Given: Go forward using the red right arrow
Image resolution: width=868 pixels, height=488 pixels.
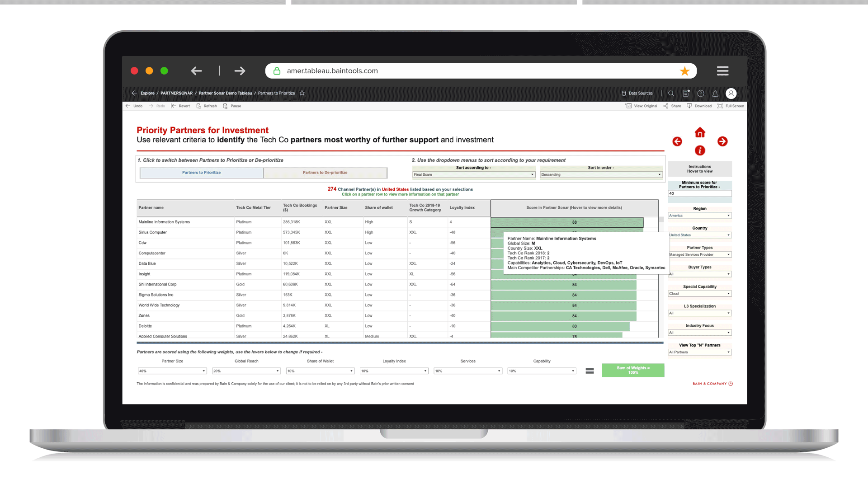Looking at the screenshot, I should click(722, 141).
